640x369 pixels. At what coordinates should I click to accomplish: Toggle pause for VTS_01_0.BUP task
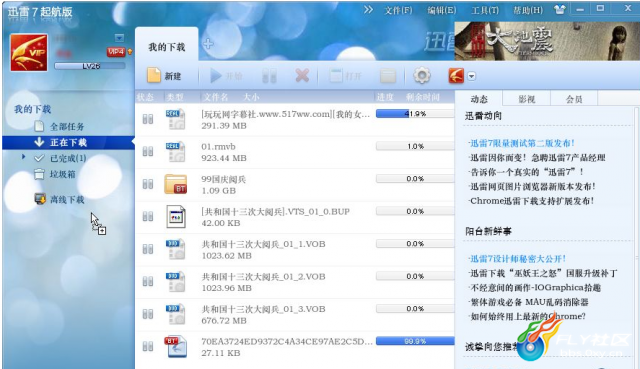click(148, 216)
